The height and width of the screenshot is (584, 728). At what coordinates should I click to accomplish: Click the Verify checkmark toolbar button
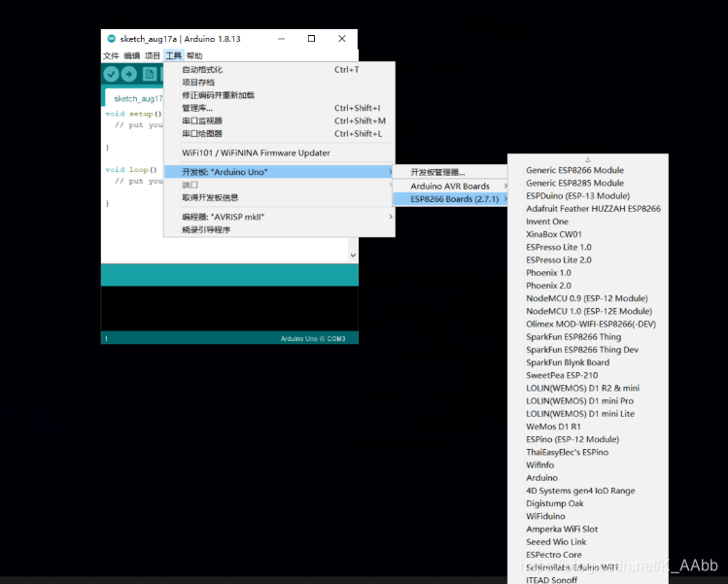coord(111,74)
